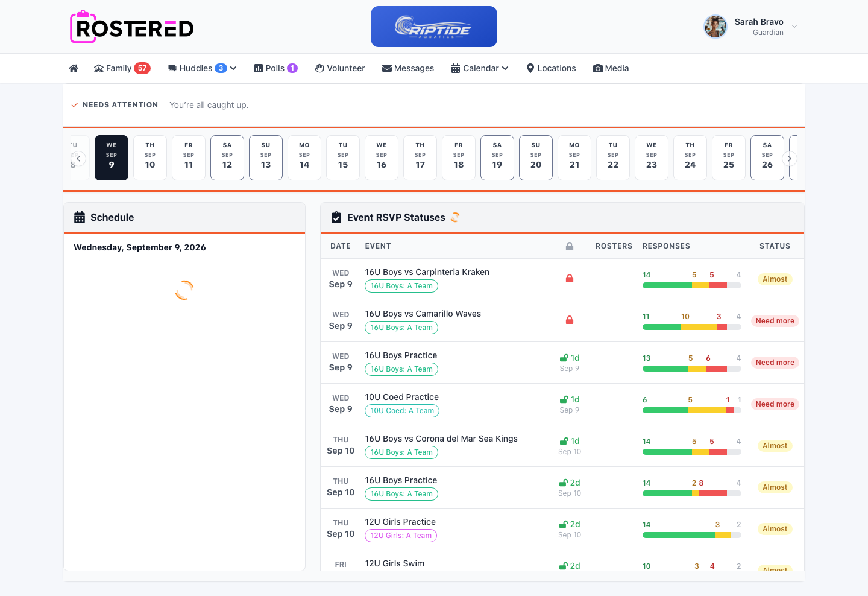The height and width of the screenshot is (596, 868).
Task: Click response bar for 12U Girls Practice
Action: click(692, 535)
